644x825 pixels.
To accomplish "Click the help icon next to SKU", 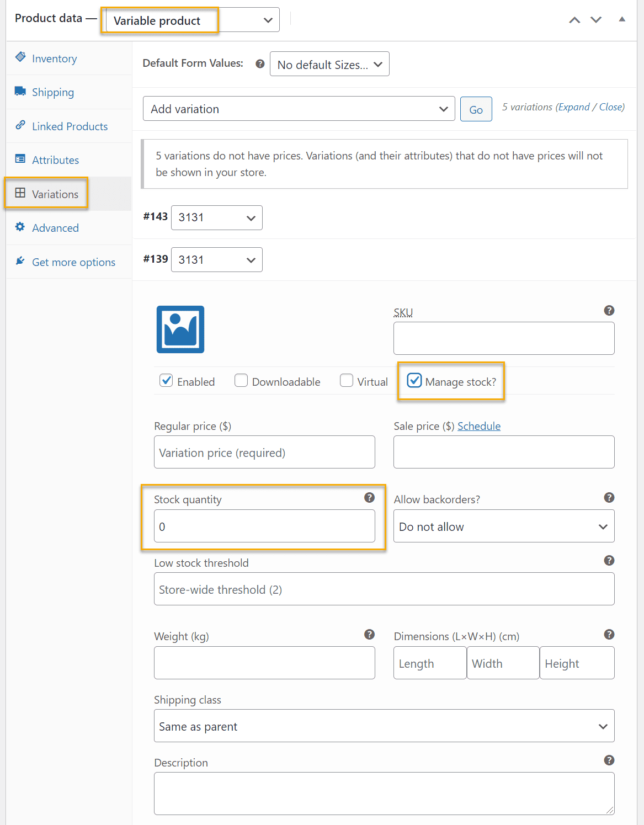I will point(609,311).
